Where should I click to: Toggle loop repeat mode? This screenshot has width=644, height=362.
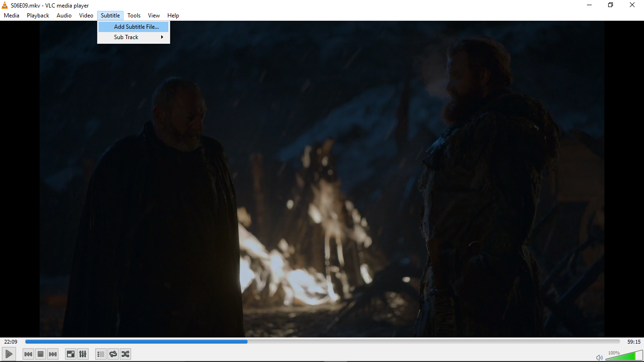[x=113, y=354]
